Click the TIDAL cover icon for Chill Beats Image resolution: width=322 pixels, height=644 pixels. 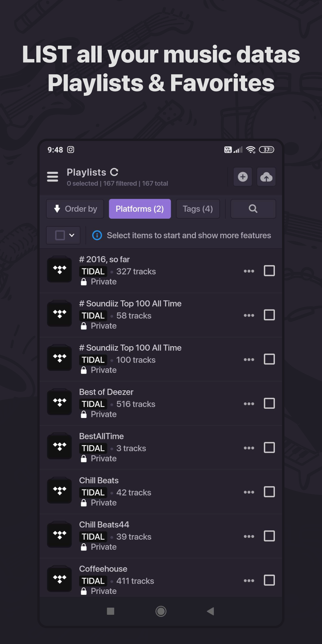pos(59,490)
